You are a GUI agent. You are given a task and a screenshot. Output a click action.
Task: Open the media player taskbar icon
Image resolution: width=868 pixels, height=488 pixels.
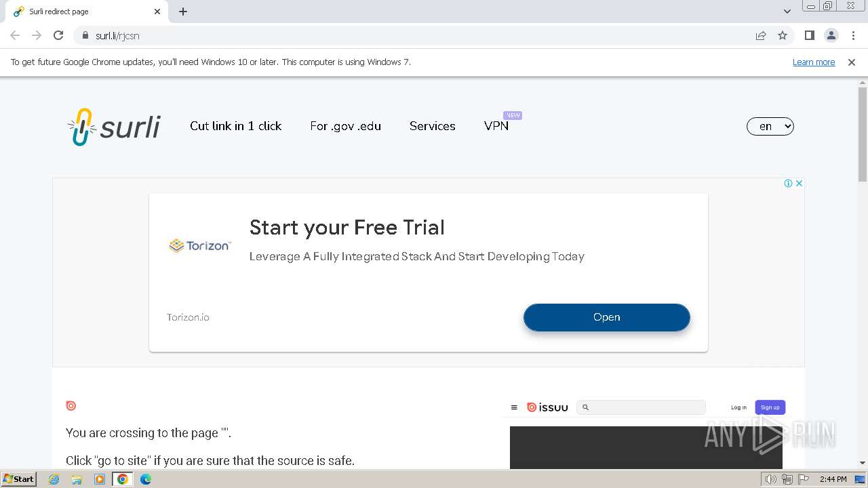pyautogui.click(x=100, y=479)
